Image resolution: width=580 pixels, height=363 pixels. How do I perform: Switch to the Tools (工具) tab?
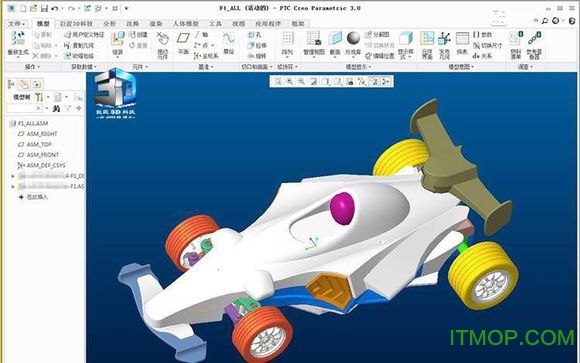pyautogui.click(x=215, y=24)
